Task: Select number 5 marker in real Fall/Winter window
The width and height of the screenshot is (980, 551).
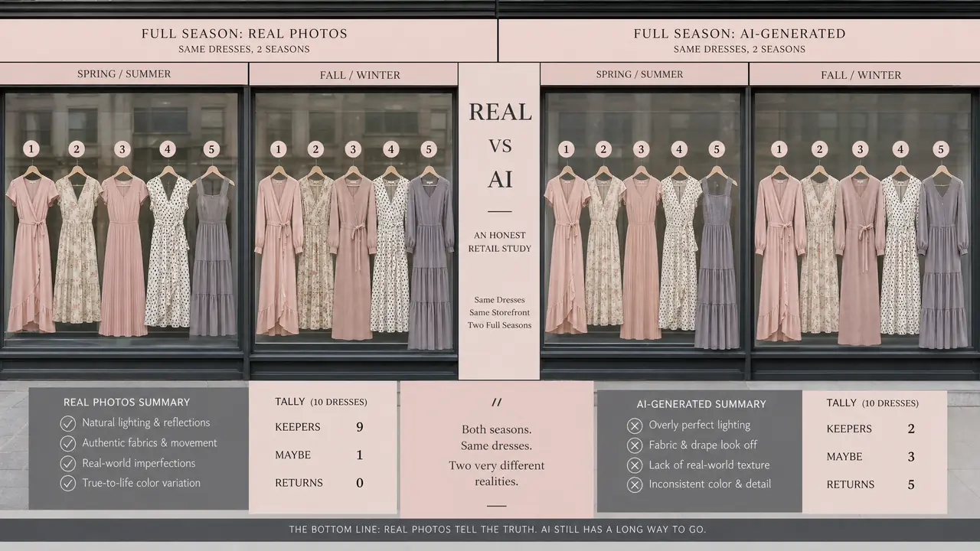Action: point(428,149)
